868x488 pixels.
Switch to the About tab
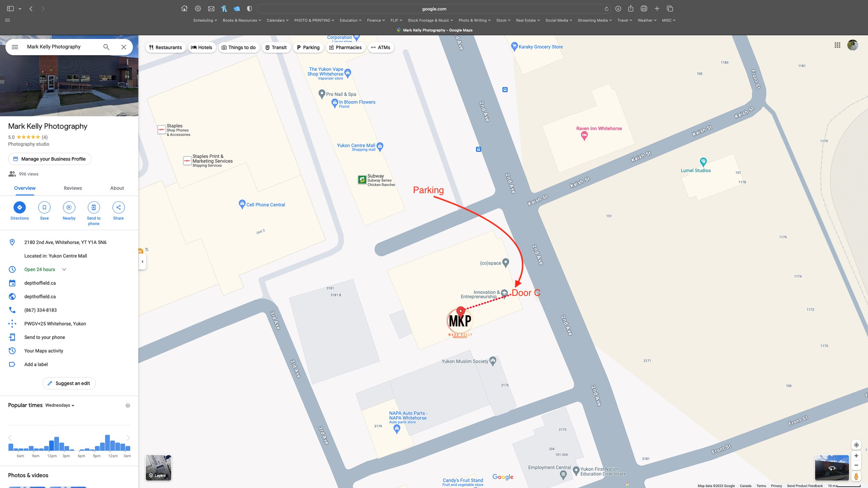pos(117,188)
